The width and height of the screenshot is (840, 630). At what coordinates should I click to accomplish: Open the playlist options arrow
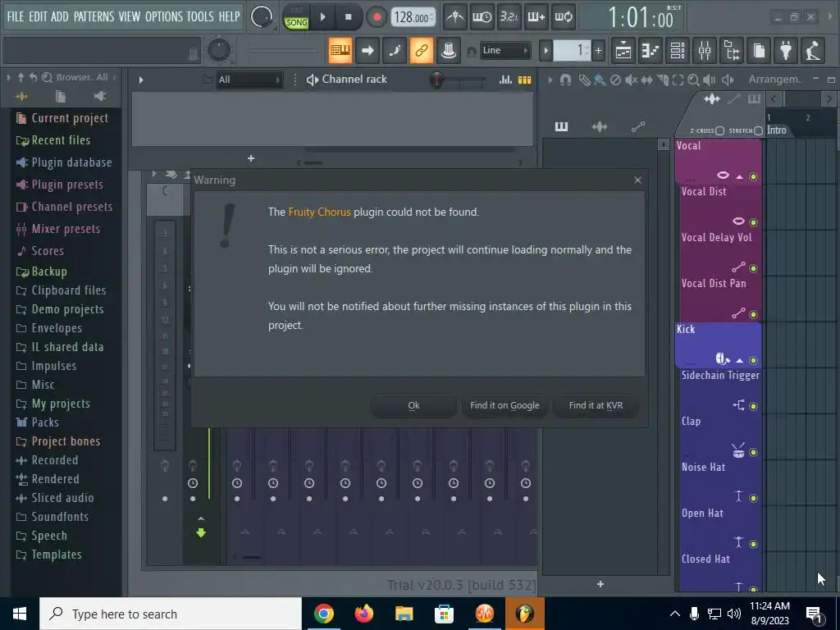point(550,80)
